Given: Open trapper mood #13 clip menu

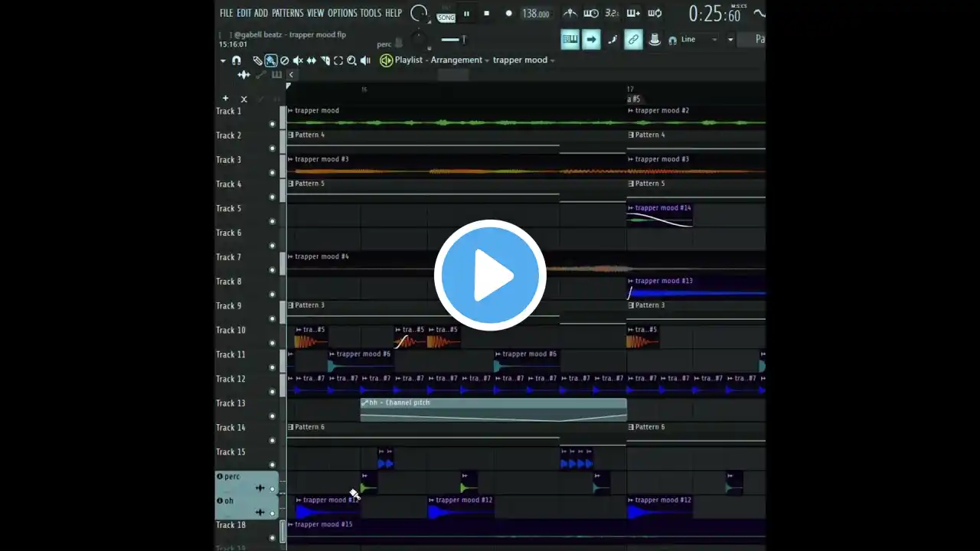Looking at the screenshot, I should click(x=631, y=281).
